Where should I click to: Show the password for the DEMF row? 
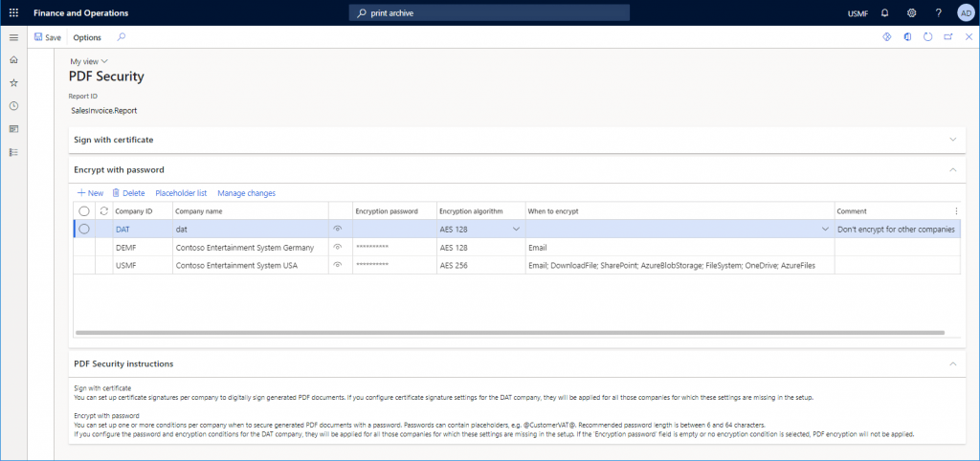point(338,248)
